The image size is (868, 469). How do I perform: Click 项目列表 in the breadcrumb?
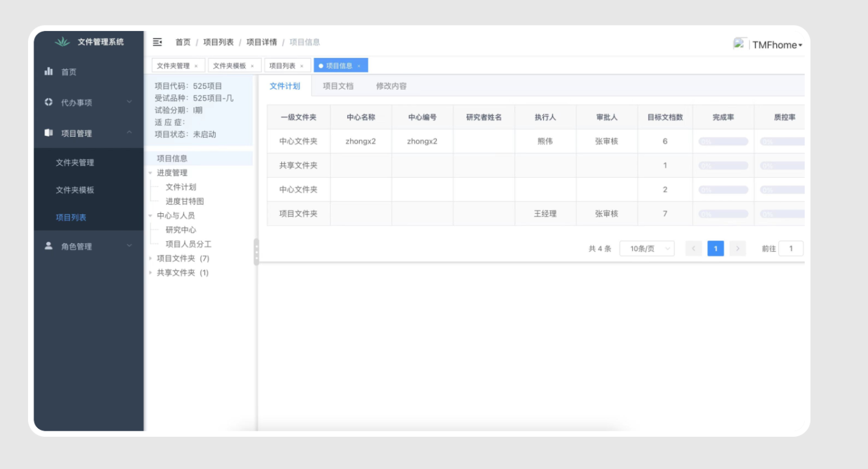click(218, 42)
